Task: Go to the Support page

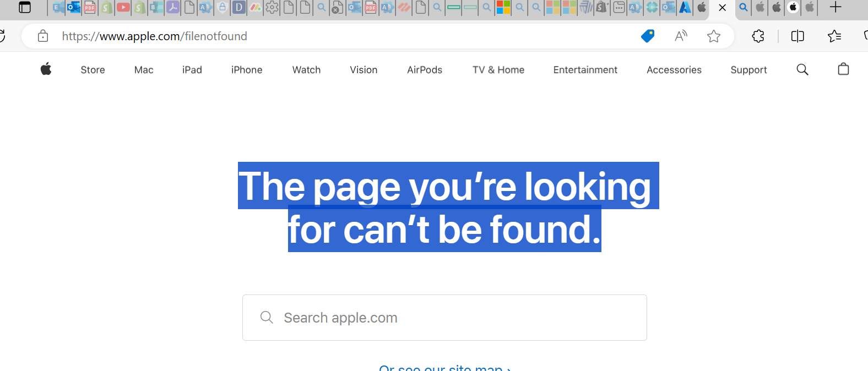Action: click(x=748, y=70)
